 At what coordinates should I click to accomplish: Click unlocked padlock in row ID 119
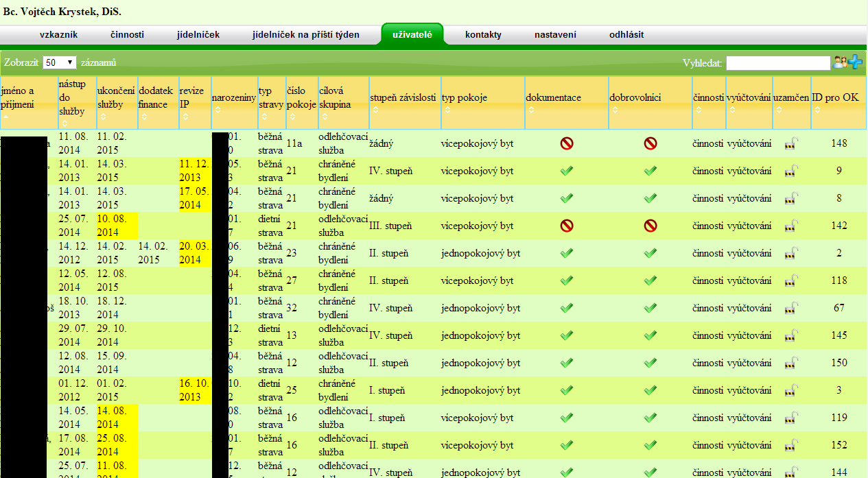pyautogui.click(x=791, y=418)
